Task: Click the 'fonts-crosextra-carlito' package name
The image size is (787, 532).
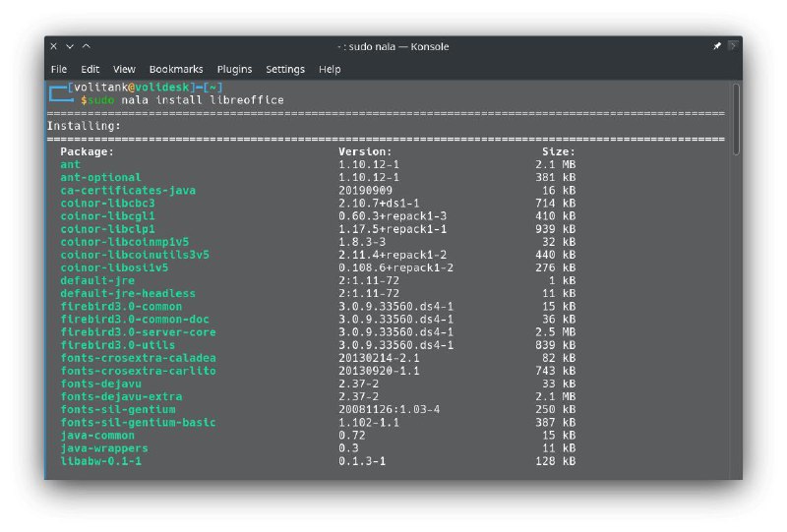Action: [x=138, y=371]
